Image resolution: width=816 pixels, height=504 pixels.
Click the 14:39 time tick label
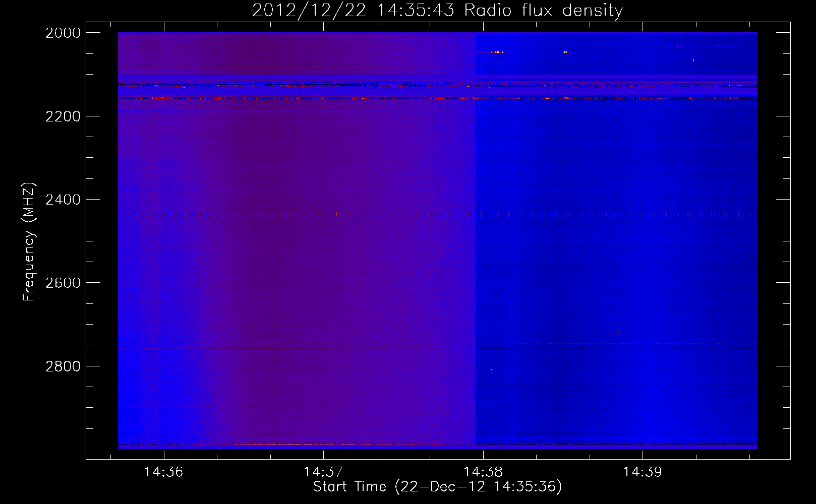click(643, 472)
